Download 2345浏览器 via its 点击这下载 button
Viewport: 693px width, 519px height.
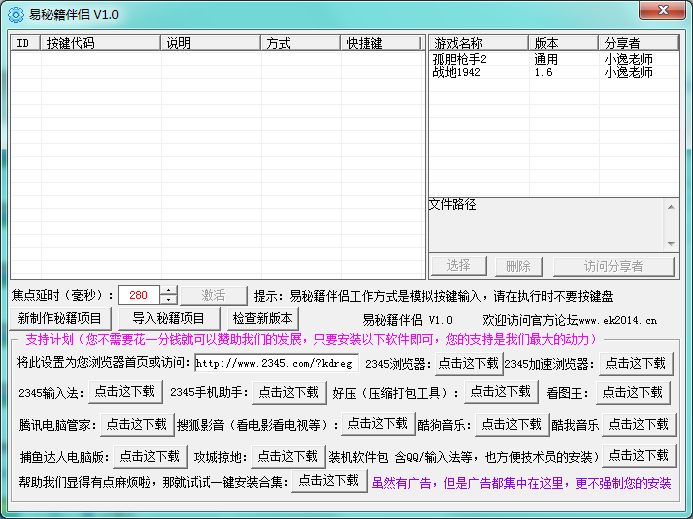click(469, 364)
